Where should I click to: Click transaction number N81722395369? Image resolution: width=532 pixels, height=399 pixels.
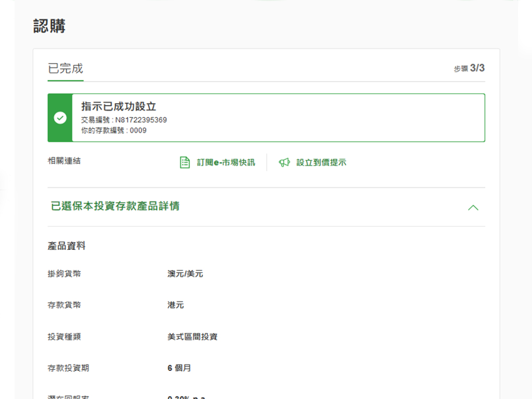pos(141,120)
